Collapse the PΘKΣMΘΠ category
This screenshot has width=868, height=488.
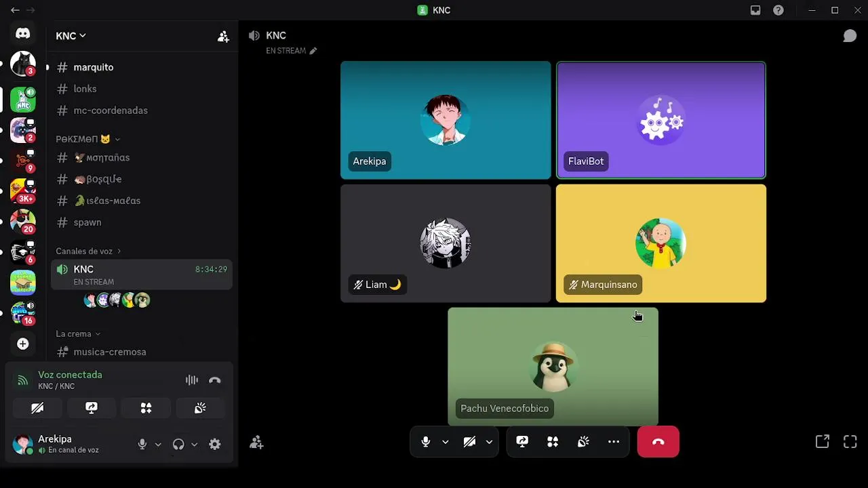87,139
